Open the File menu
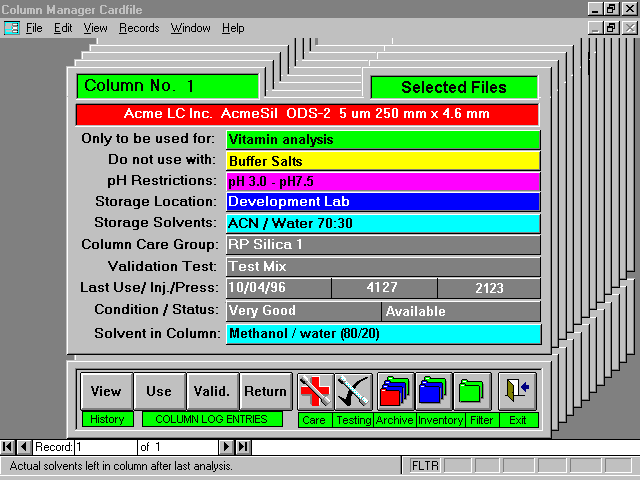Image resolution: width=640 pixels, height=480 pixels. coord(34,28)
